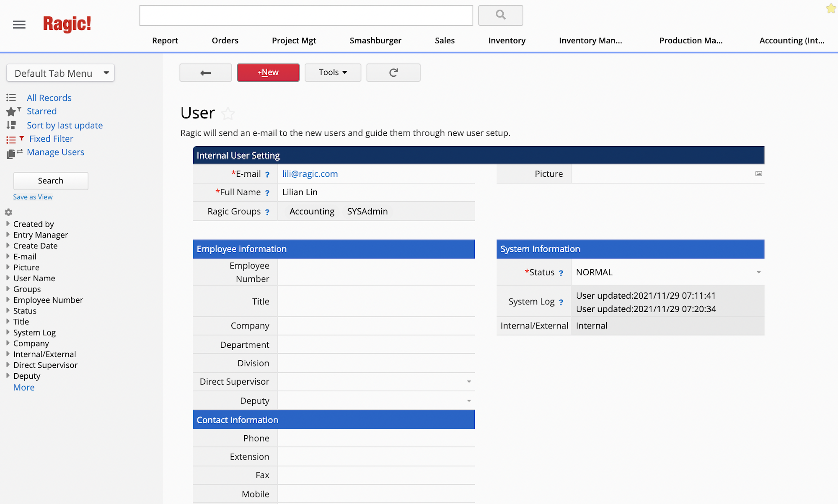Expand the Title filter

[x=8, y=322]
